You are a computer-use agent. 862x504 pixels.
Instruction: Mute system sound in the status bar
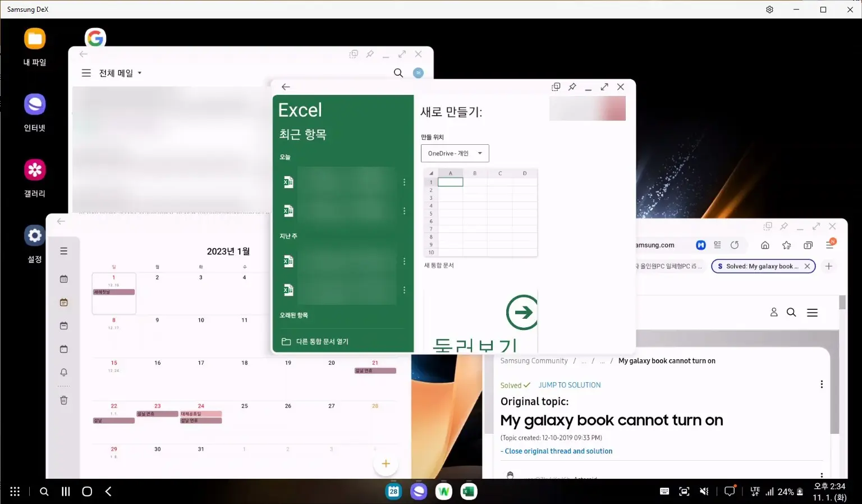[704, 491]
